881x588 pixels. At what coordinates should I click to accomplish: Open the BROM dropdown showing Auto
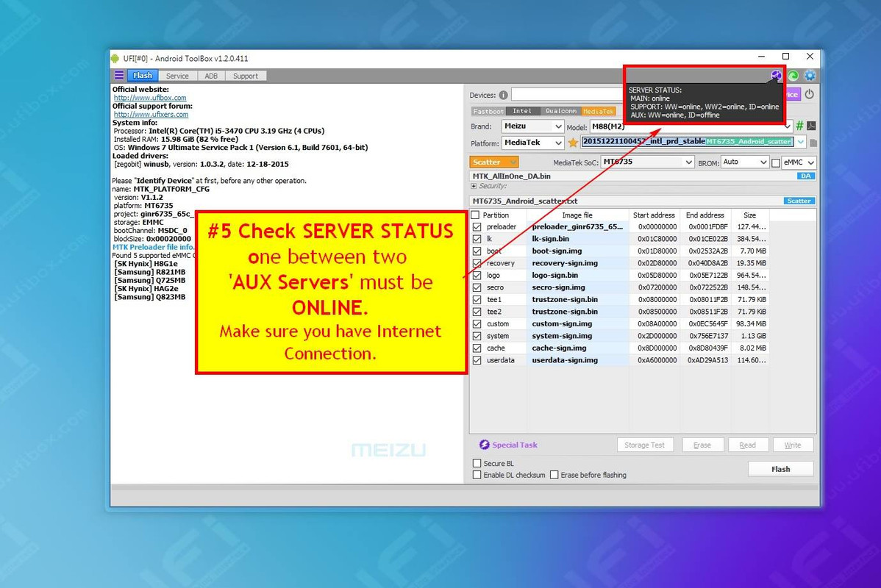point(744,162)
